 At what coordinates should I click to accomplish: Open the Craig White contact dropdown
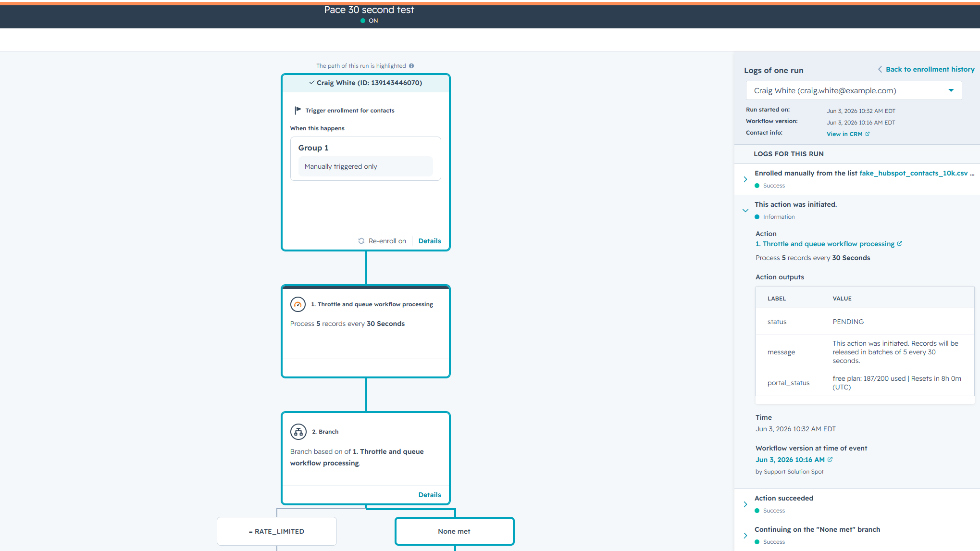point(854,90)
